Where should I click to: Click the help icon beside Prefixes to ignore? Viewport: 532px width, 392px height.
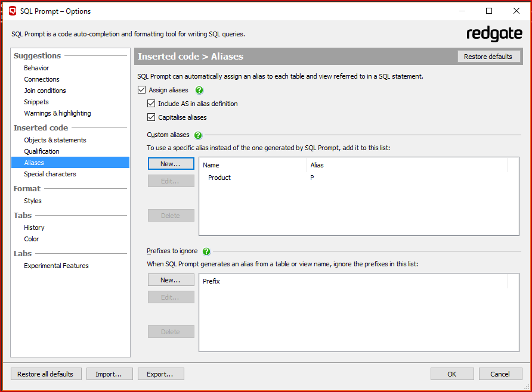click(206, 251)
